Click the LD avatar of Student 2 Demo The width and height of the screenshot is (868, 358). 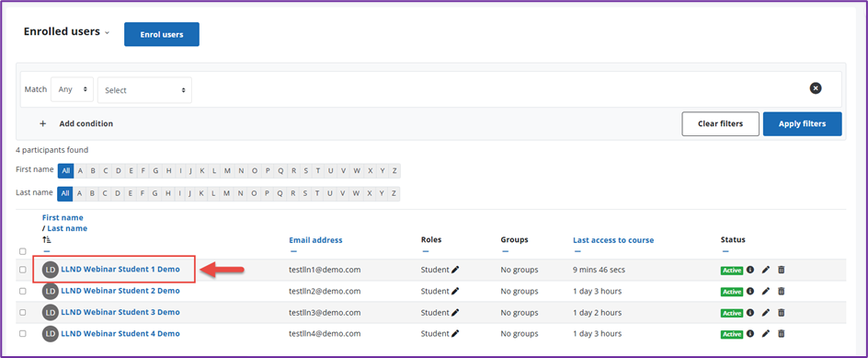51,291
